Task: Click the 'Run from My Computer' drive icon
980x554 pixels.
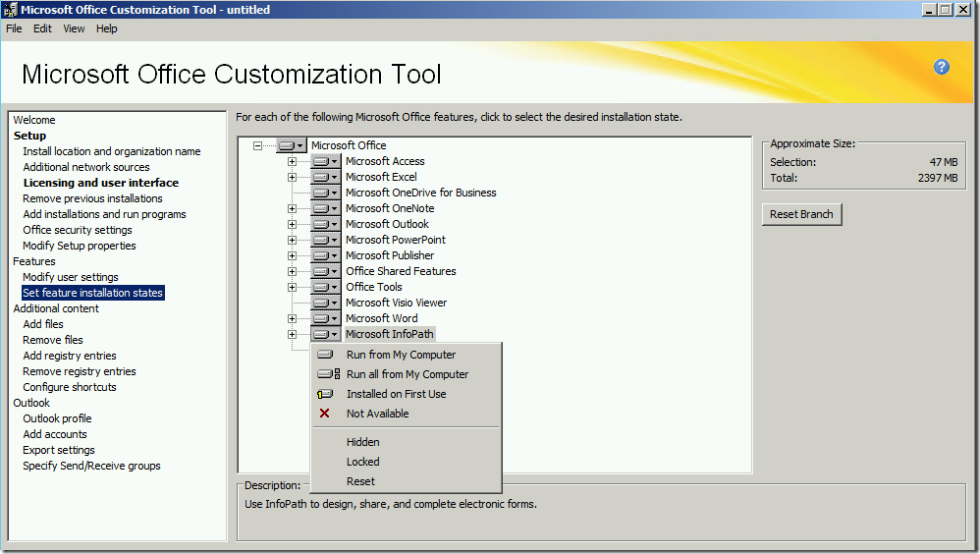Action: 325,355
